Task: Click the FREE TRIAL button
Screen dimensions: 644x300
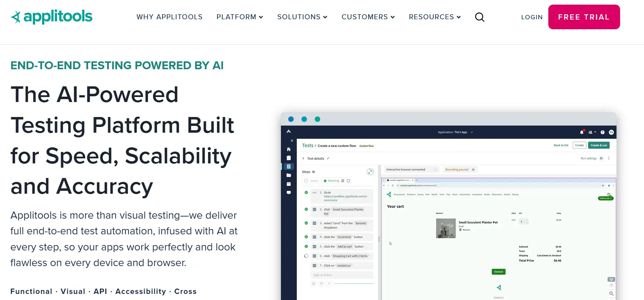Action: pyautogui.click(x=584, y=17)
